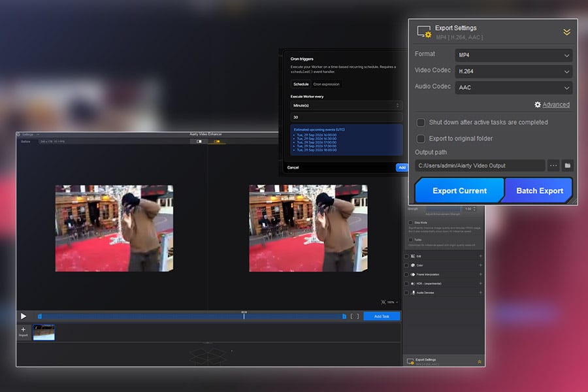This screenshot has width=588, height=392.
Task: Click the interval field showing 30
Action: [346, 117]
